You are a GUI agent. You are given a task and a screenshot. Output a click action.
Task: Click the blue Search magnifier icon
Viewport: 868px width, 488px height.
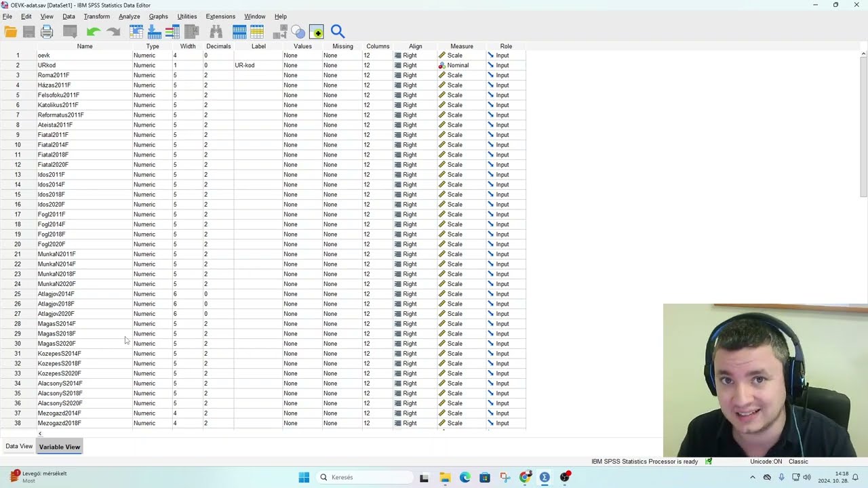click(338, 31)
